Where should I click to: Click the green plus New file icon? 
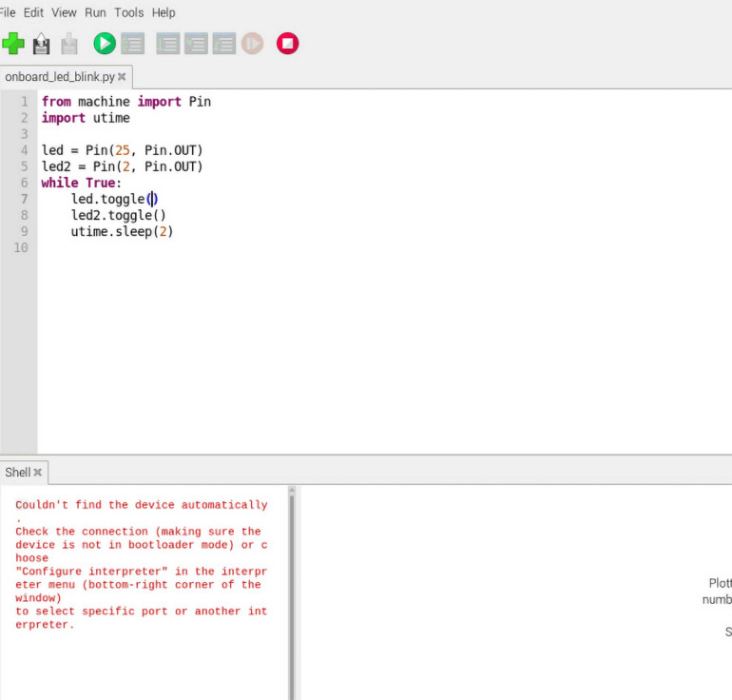point(13,44)
